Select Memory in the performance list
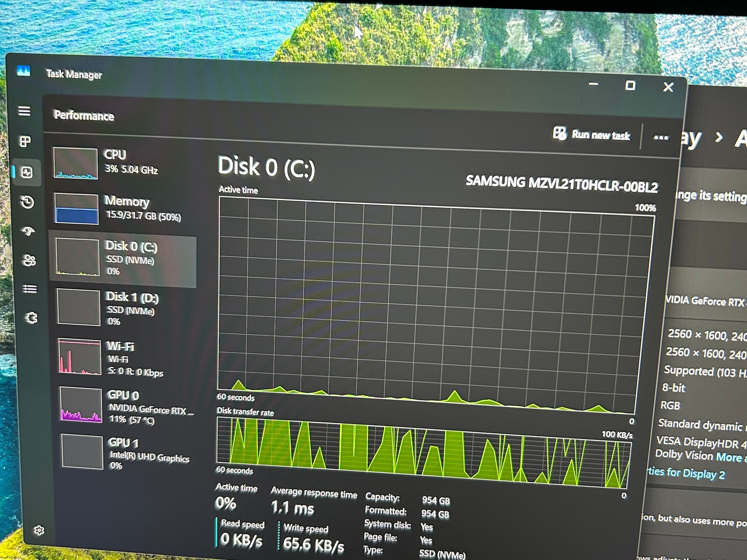The image size is (747, 560). [122, 209]
